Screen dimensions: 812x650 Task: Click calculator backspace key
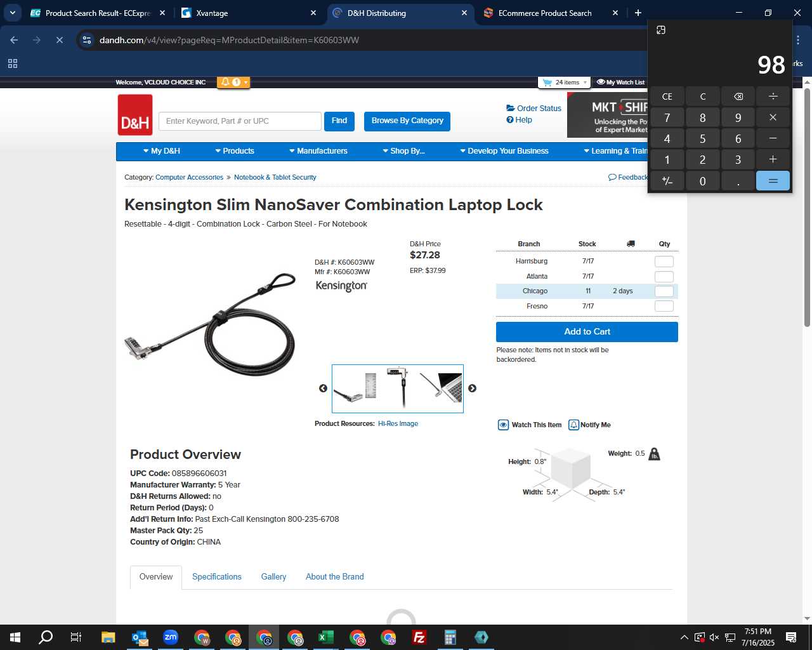pos(738,96)
